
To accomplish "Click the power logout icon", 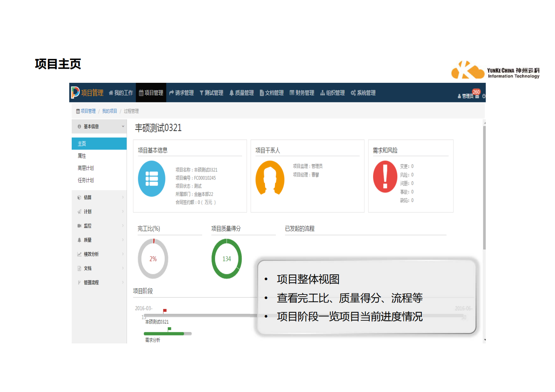I will [x=484, y=96].
